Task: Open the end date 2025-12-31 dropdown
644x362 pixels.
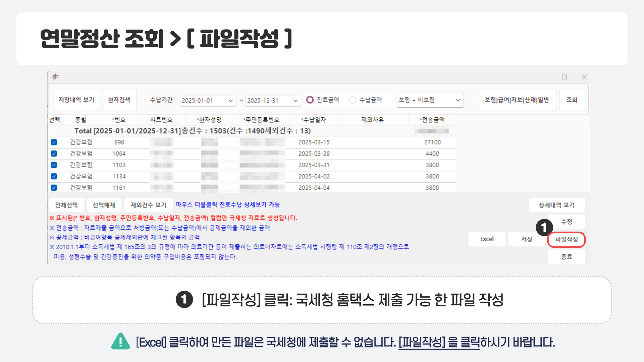Action: click(296, 101)
